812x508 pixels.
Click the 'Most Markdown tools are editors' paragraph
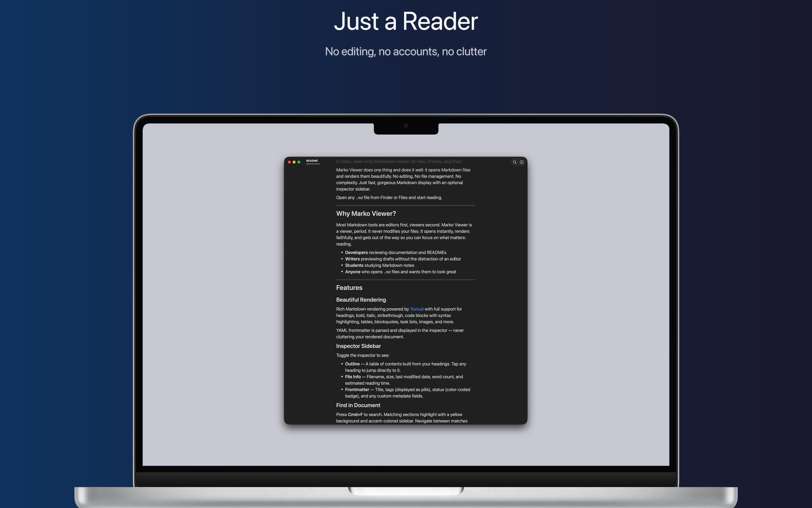[x=404, y=235]
